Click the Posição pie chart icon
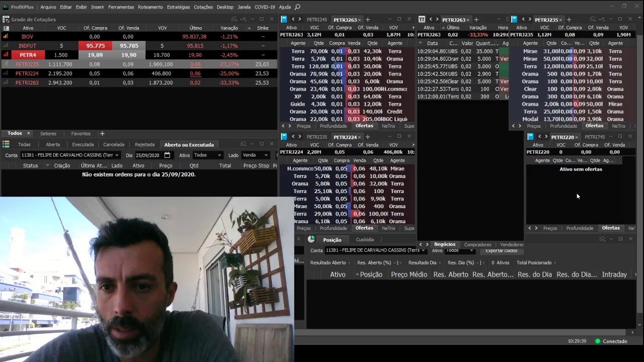Screen dimensions: 644x362 click(311, 239)
